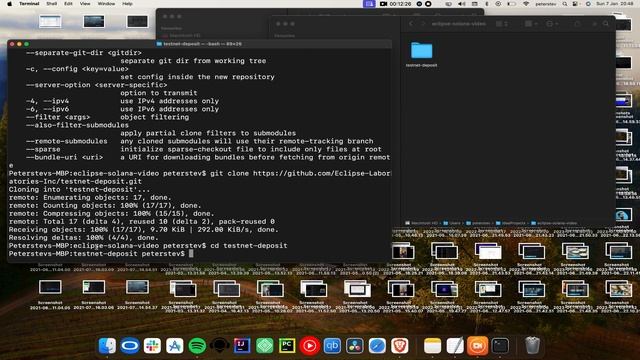Select the testnet-deposit folder in Finder
Screen dimensions: 640x360
pos(422,54)
